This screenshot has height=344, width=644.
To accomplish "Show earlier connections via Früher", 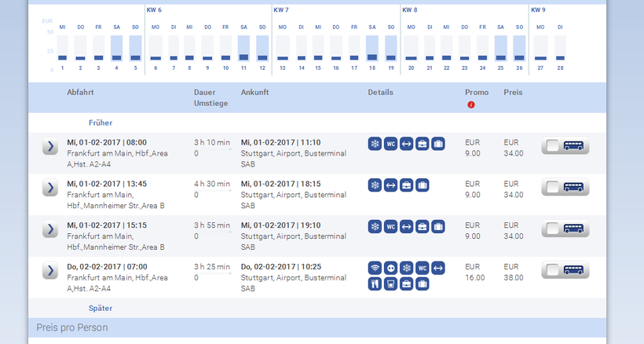I will tap(101, 123).
